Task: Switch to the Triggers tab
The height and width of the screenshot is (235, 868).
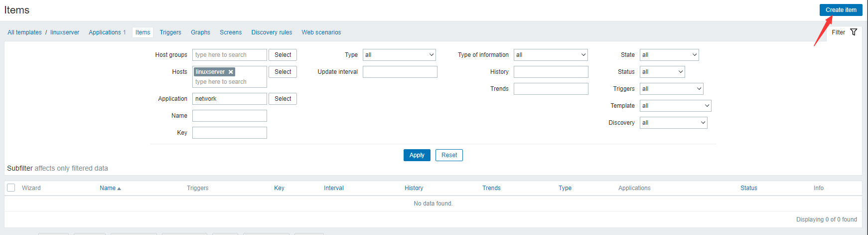Action: (x=170, y=32)
